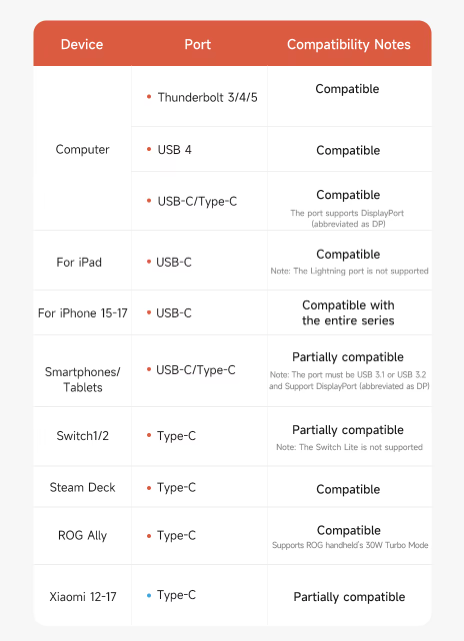
Task: Click the Device column header
Action: point(82,44)
